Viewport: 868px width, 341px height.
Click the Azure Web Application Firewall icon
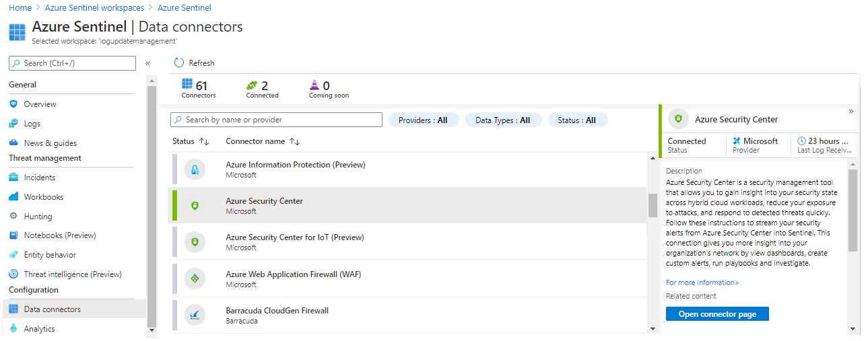(195, 279)
